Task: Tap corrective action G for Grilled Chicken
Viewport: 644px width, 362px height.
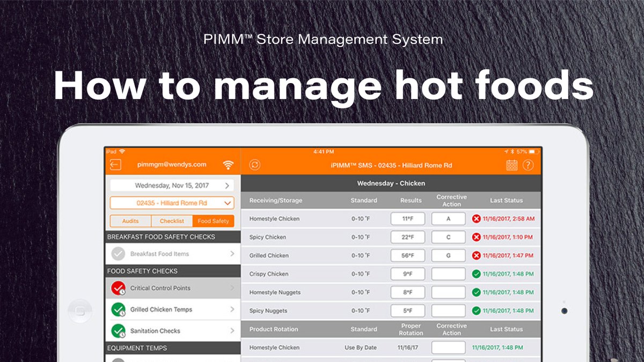Action: (449, 255)
